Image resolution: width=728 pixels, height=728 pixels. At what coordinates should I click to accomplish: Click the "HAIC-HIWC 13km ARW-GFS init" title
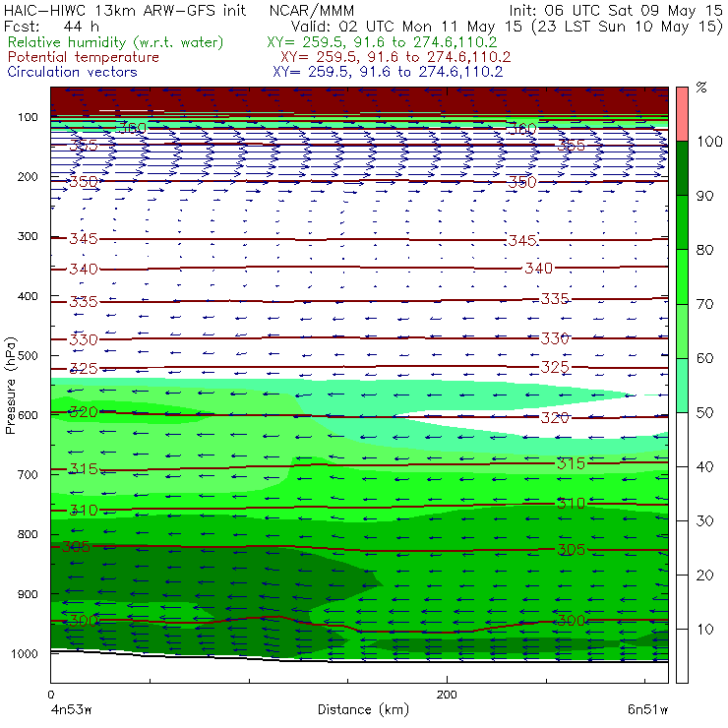(124, 10)
